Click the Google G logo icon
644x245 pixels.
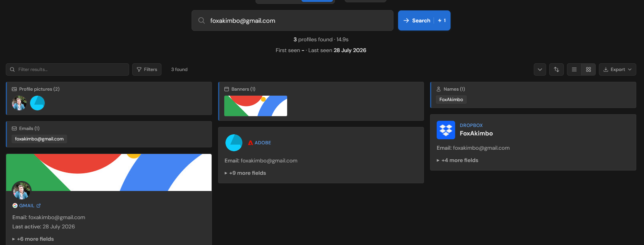(x=15, y=206)
